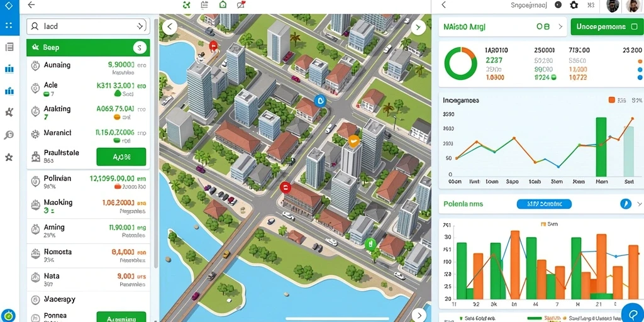Image resolution: width=644 pixels, height=322 pixels.
Task: Click the orange map pin marker
Action: click(353, 141)
